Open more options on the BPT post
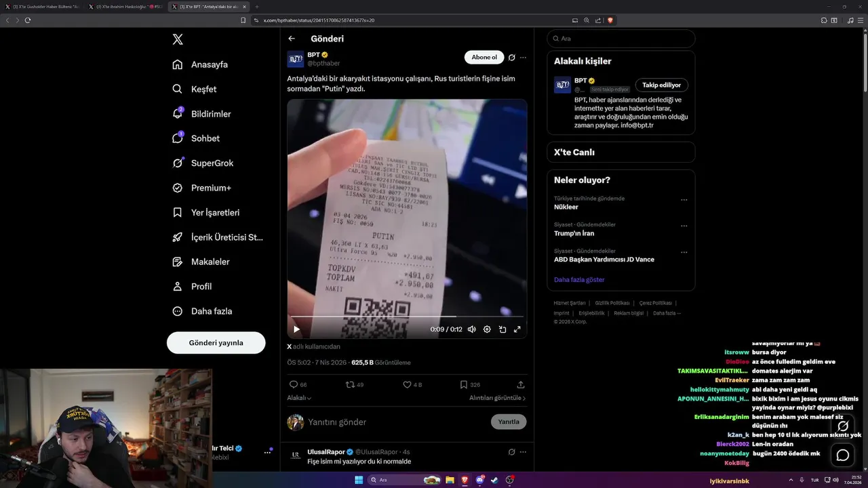Image resolution: width=868 pixels, height=488 pixels. tap(523, 58)
